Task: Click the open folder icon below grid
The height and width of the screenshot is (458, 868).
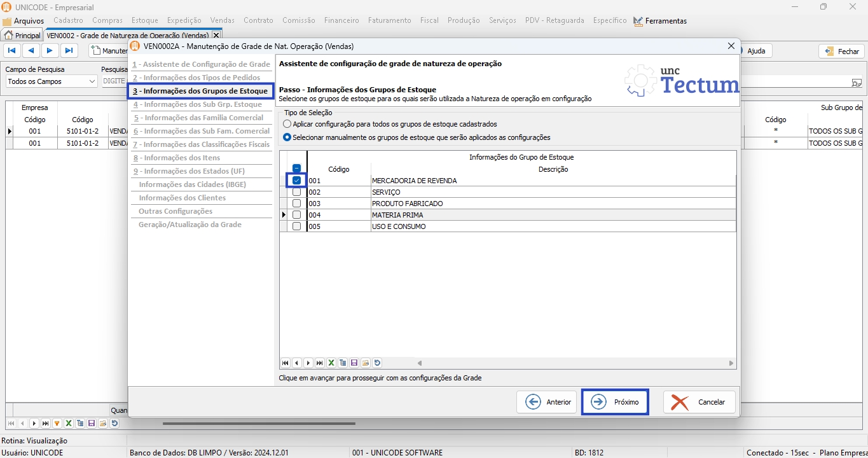Action: click(366, 363)
